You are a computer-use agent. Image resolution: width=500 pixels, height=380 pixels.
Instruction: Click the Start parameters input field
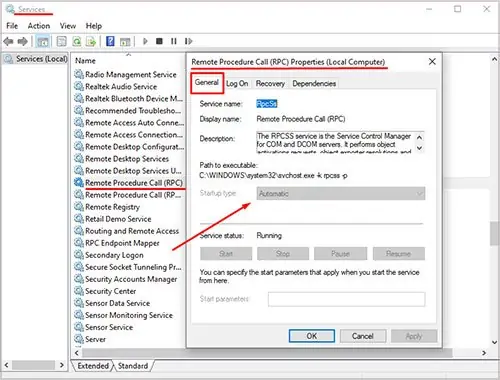346,299
